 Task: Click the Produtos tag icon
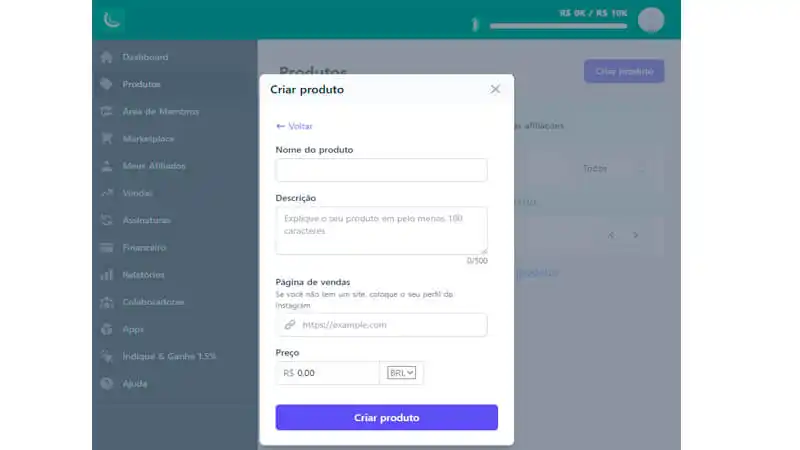tap(107, 84)
